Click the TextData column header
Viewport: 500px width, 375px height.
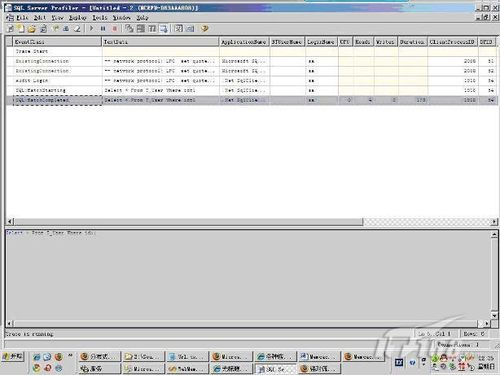click(x=160, y=42)
